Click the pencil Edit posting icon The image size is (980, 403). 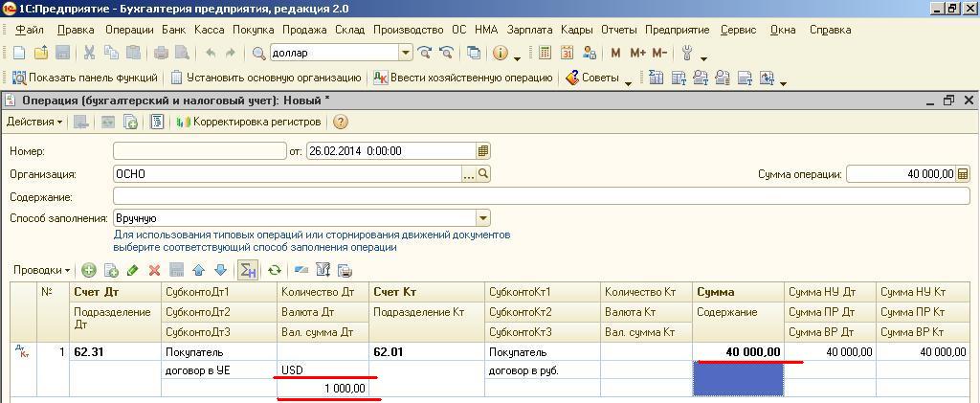tap(132, 271)
